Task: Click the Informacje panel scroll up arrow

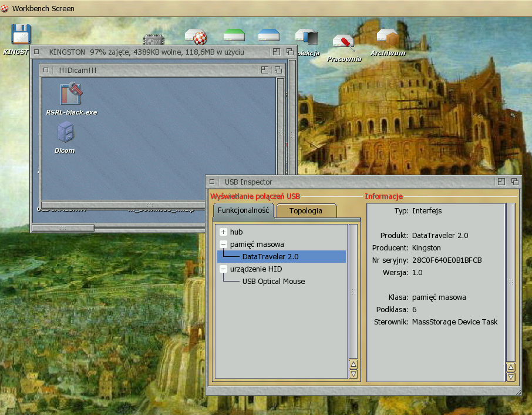Action: click(x=511, y=367)
